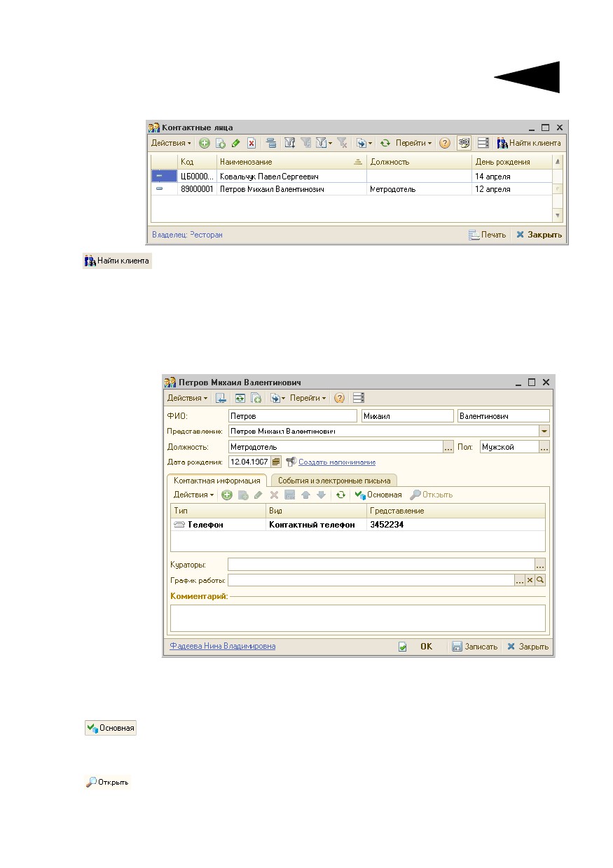The image size is (613, 868).
Task: Click contacts list scrollbar up arrow
Action: tap(558, 162)
